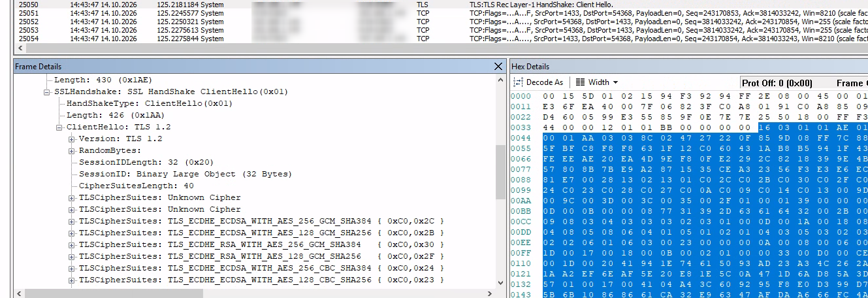Expand the cipher suite node ending 0xC0,0x23
Viewport: 868px width, 298px height.
coord(72,280)
